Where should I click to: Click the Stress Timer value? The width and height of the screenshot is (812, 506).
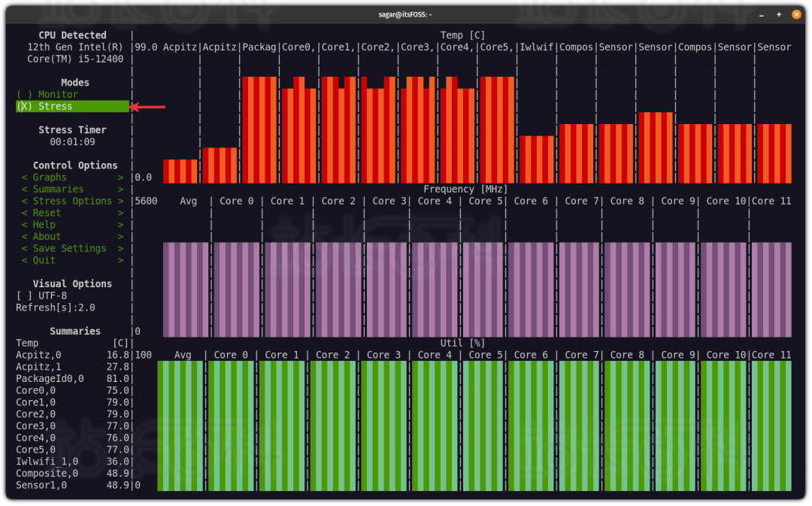(72, 142)
